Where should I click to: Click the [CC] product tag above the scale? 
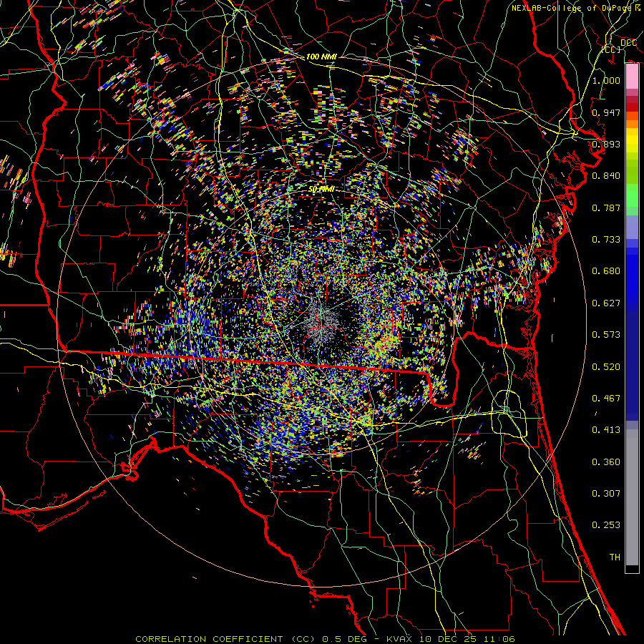611,49
